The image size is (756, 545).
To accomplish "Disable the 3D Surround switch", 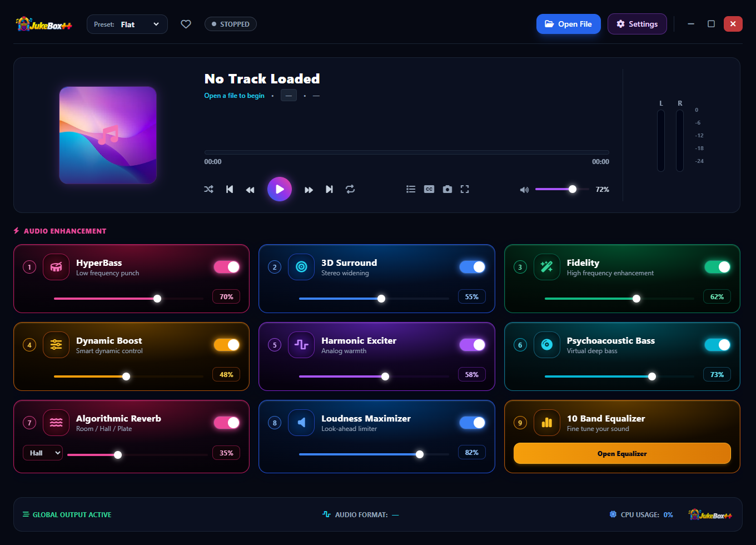I will 472,267.
